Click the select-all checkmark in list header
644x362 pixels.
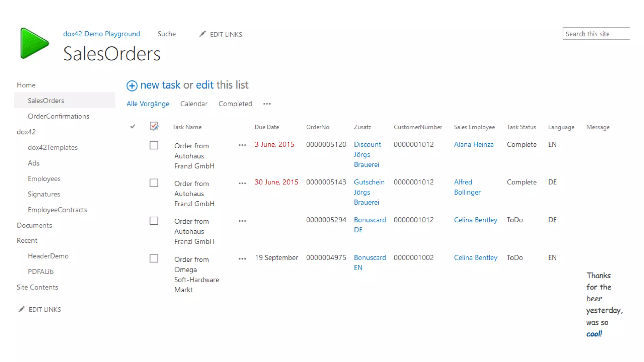[133, 126]
